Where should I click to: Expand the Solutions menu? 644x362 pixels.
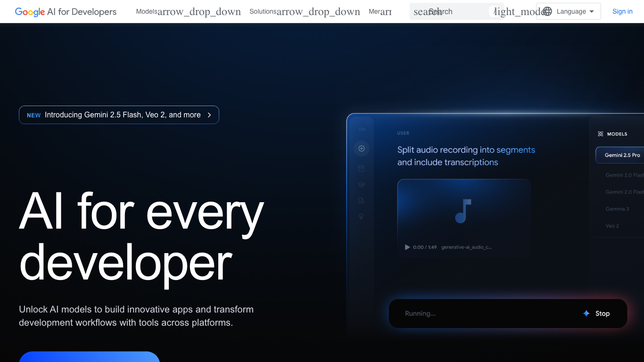coord(305,12)
